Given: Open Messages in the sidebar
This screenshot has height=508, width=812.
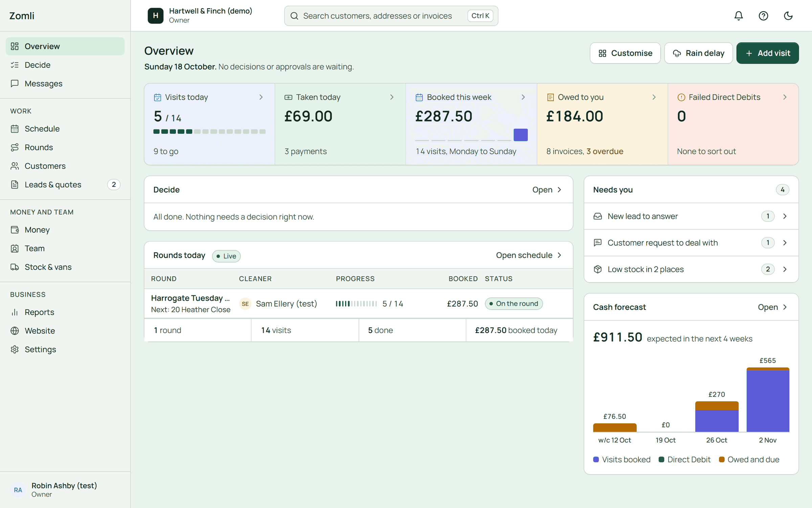Looking at the screenshot, I should pos(65,83).
